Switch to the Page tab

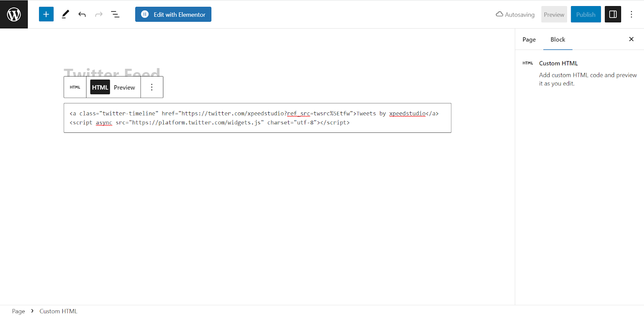coord(529,39)
